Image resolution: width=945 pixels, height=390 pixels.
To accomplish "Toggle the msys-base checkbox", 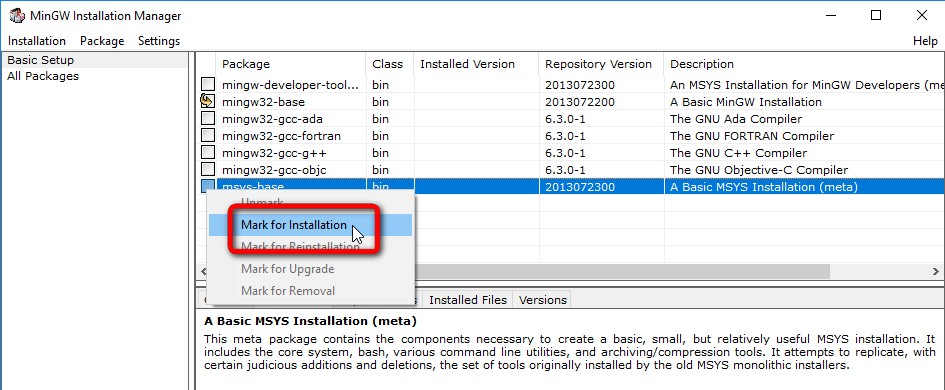I will (207, 186).
